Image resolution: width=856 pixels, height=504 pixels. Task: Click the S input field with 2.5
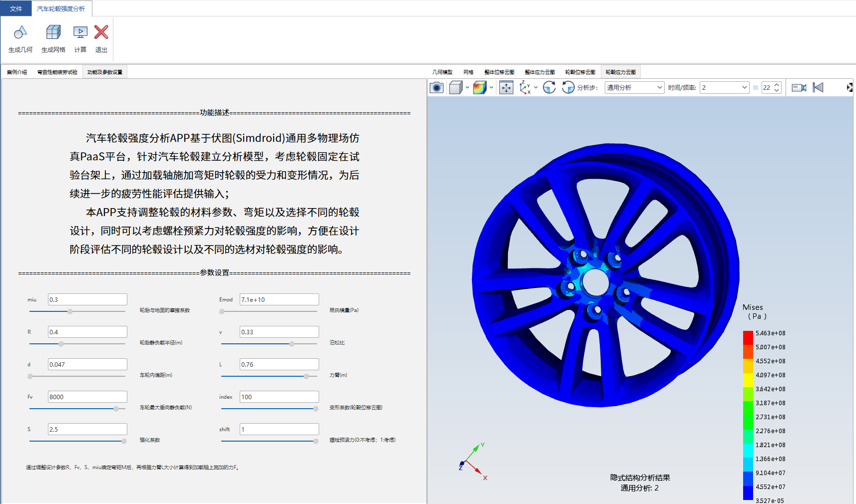point(87,429)
